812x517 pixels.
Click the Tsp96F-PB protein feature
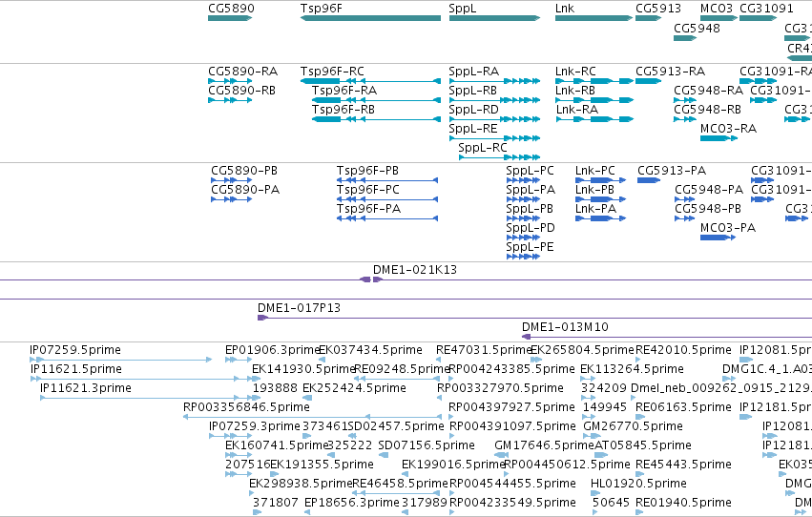pos(387,180)
